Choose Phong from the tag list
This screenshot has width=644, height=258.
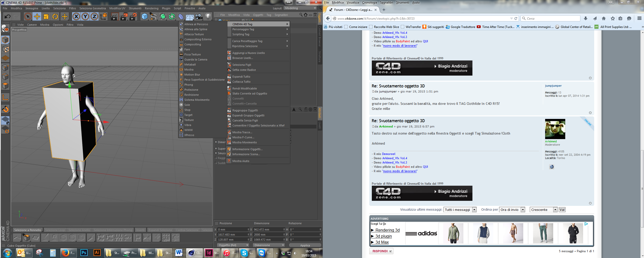coord(189,85)
